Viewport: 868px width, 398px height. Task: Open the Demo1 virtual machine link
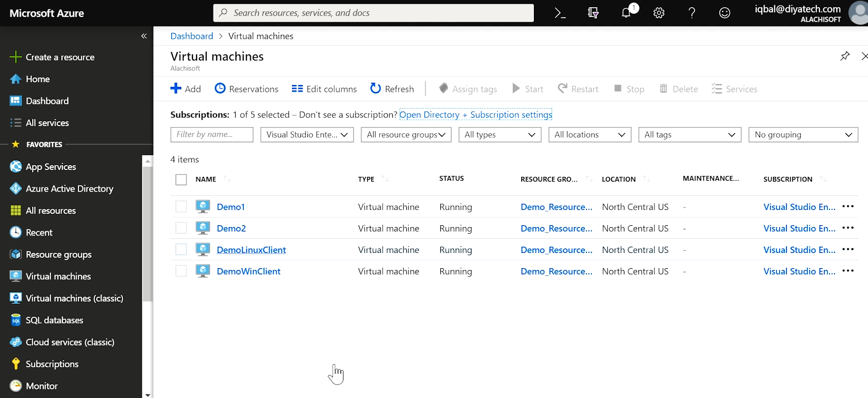[x=231, y=207]
